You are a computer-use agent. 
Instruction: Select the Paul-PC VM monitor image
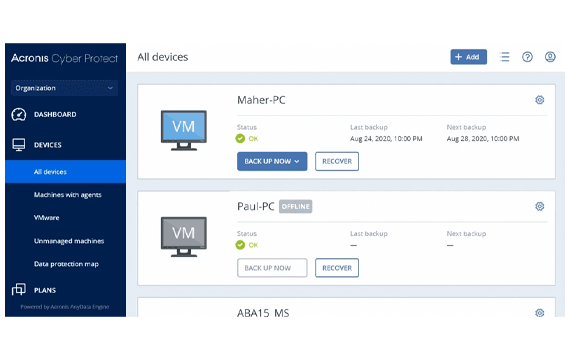tap(184, 237)
